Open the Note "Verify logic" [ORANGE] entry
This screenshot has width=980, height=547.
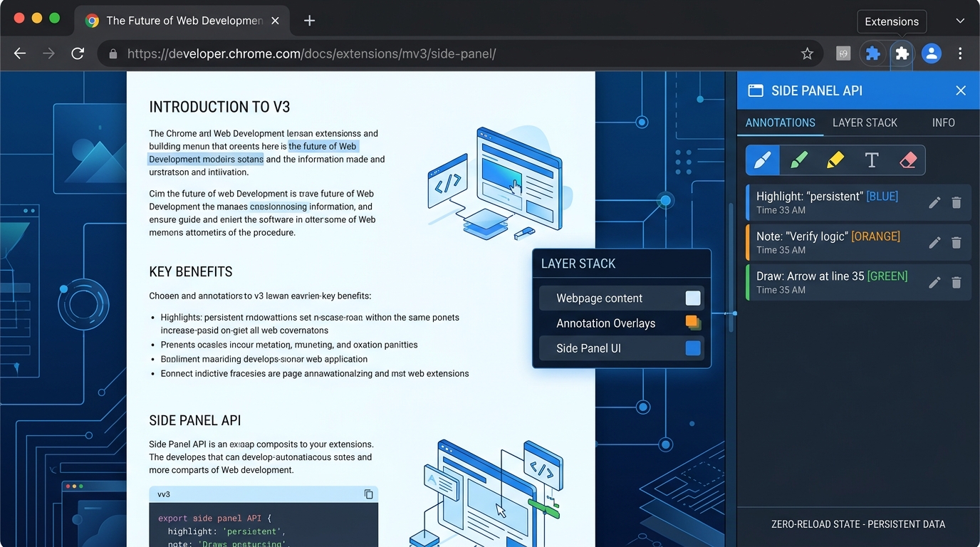click(x=857, y=243)
